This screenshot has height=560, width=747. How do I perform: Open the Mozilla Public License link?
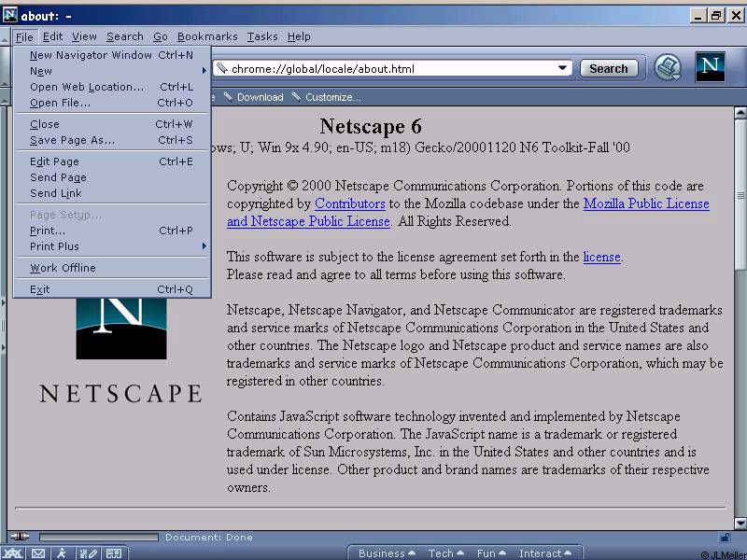coord(646,203)
